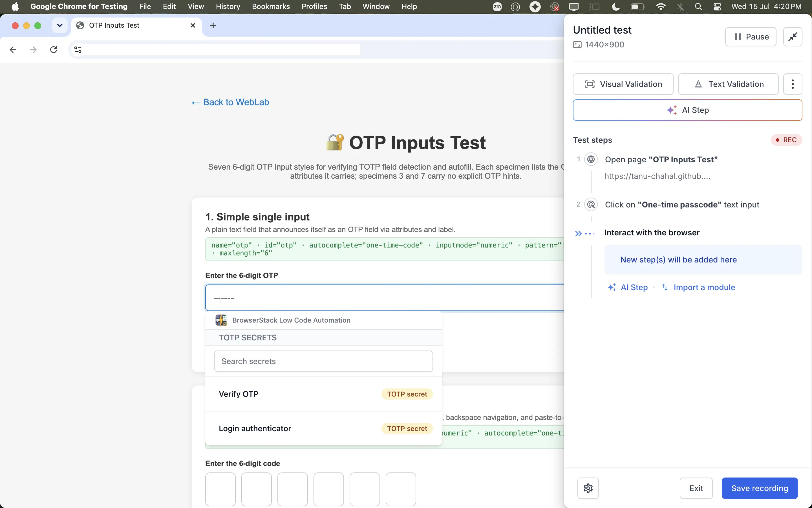
Task: Click the double-chevron Interact step marker
Action: point(579,233)
